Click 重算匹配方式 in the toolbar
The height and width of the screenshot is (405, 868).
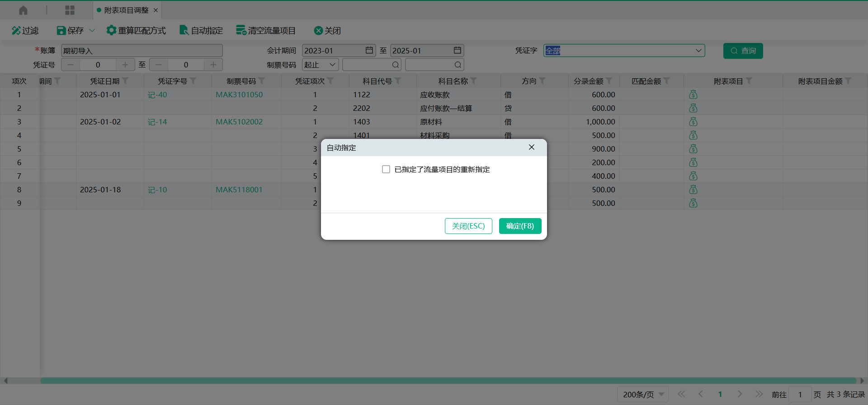pyautogui.click(x=136, y=30)
